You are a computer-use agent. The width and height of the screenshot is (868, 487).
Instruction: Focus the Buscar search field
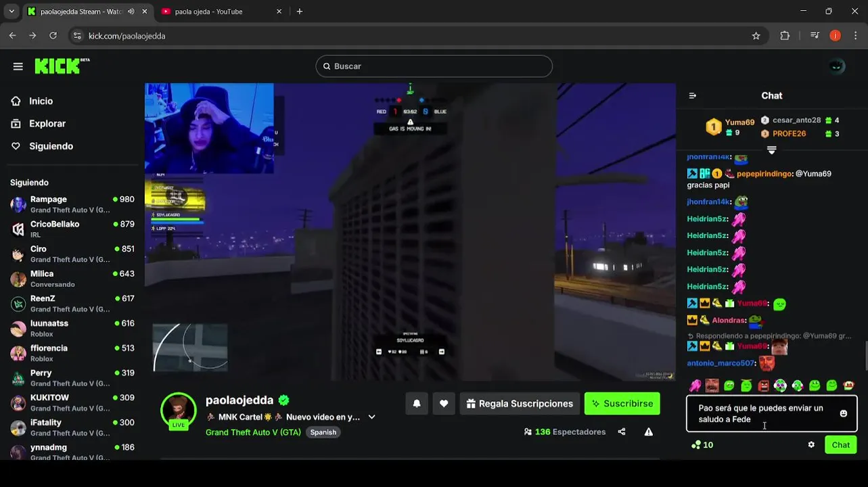(434, 66)
